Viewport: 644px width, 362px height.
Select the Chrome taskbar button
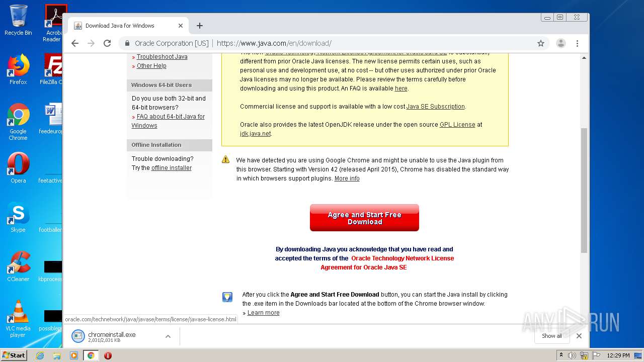[x=91, y=355]
